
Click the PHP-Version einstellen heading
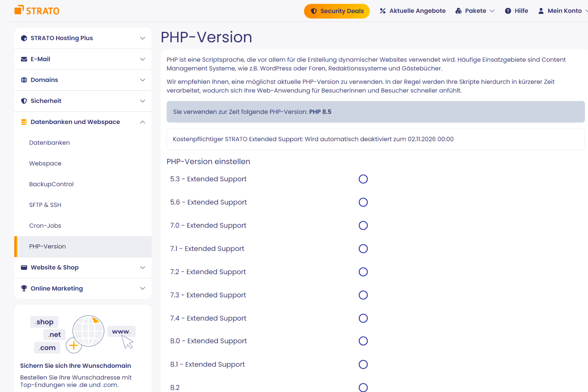208,161
